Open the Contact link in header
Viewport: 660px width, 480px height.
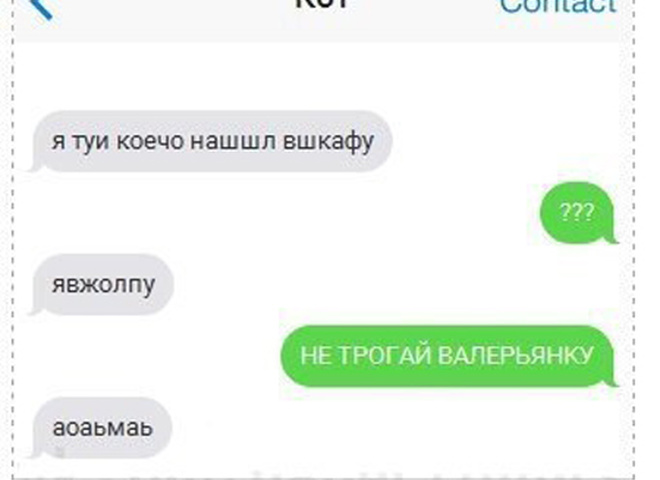click(x=558, y=7)
